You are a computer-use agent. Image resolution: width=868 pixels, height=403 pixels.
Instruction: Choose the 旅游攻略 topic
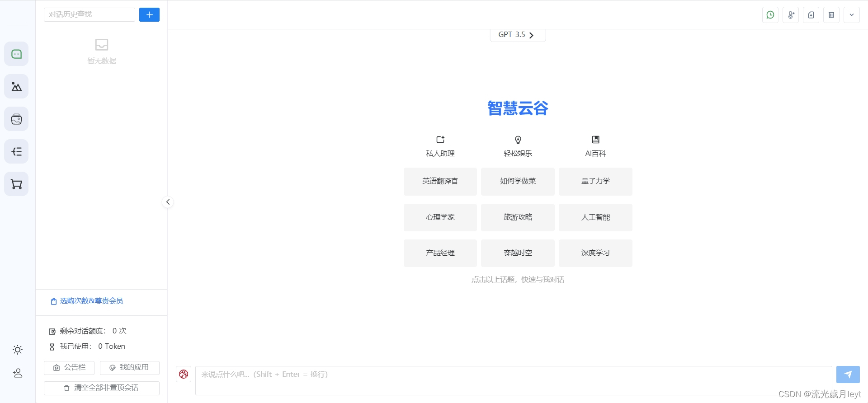[x=518, y=217]
